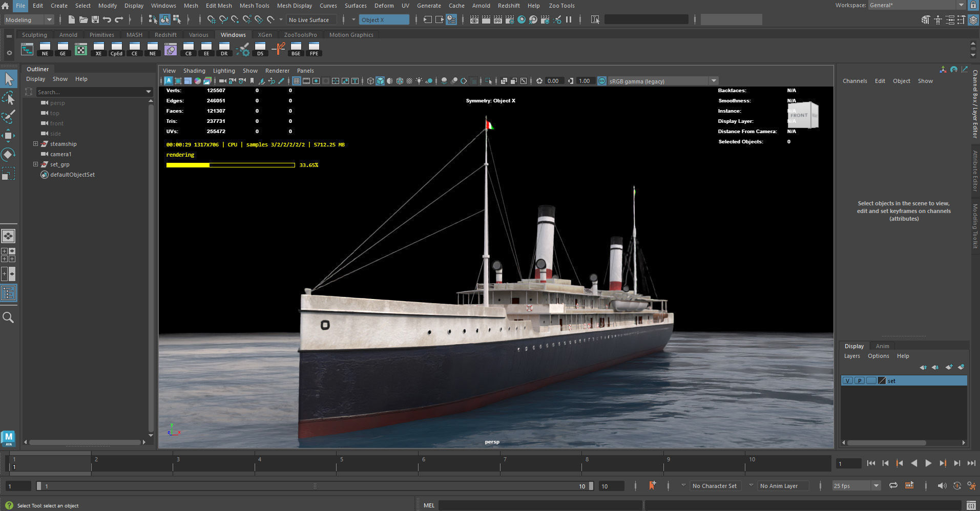
Task: Click Go to Start of Playback Range
Action: pyautogui.click(x=871, y=463)
